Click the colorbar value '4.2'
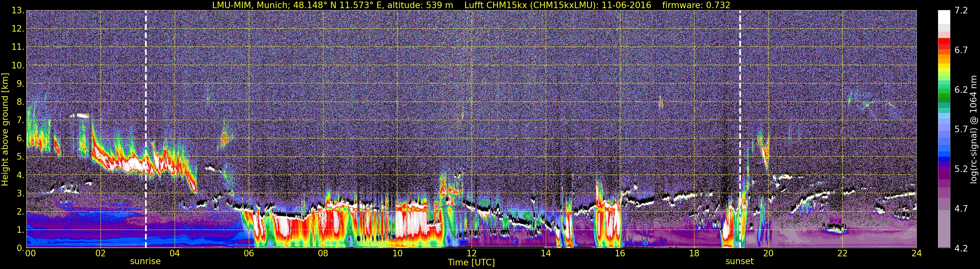 [961, 248]
